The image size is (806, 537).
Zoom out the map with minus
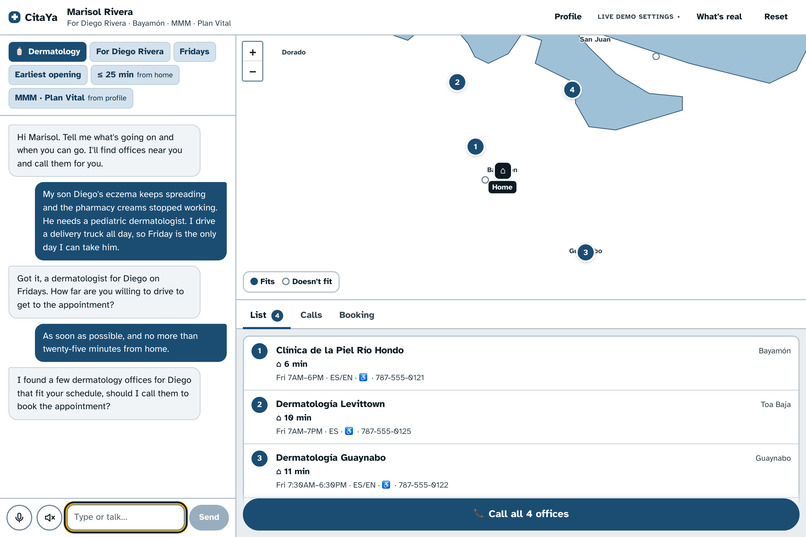click(x=252, y=71)
